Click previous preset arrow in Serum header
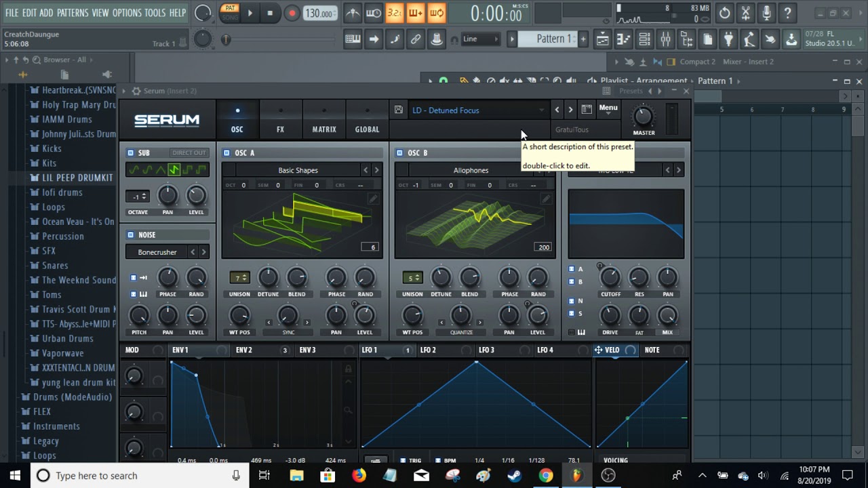Viewport: 868px width, 488px height. click(x=557, y=109)
